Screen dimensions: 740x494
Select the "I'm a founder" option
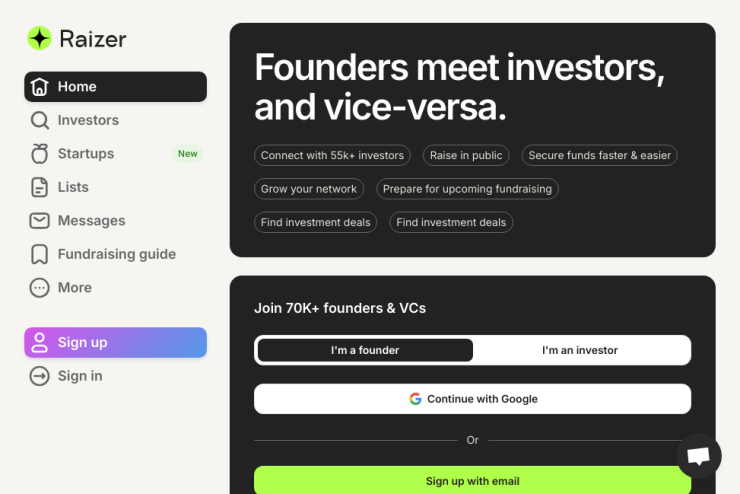click(x=365, y=350)
